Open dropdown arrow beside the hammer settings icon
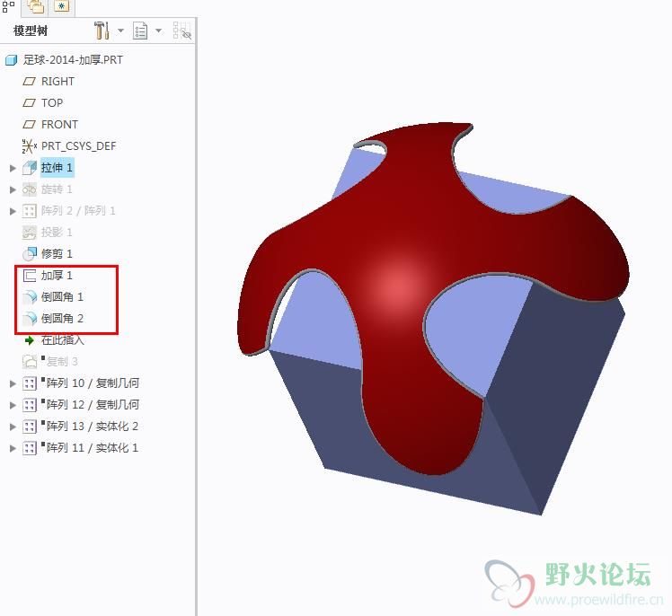The width and height of the screenshot is (672, 616). point(121,31)
